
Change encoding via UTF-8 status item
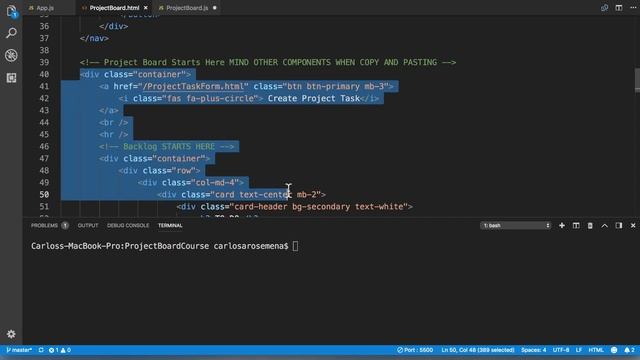coord(561,350)
